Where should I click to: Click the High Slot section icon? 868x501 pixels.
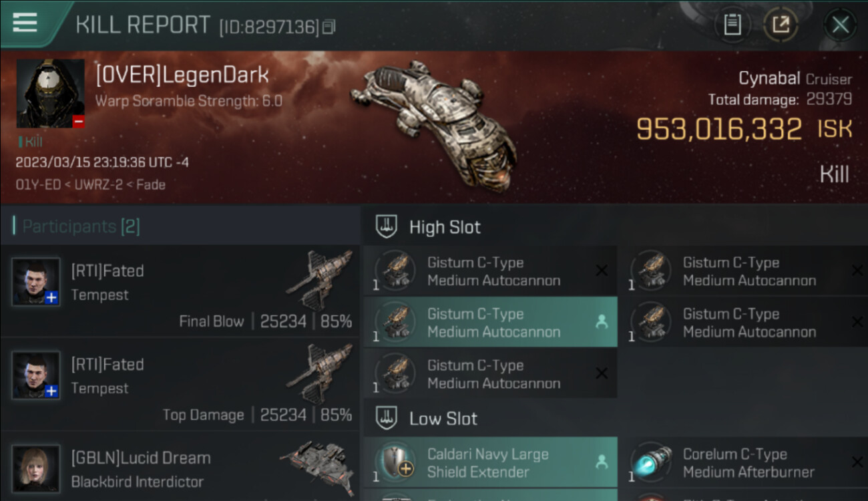click(387, 226)
